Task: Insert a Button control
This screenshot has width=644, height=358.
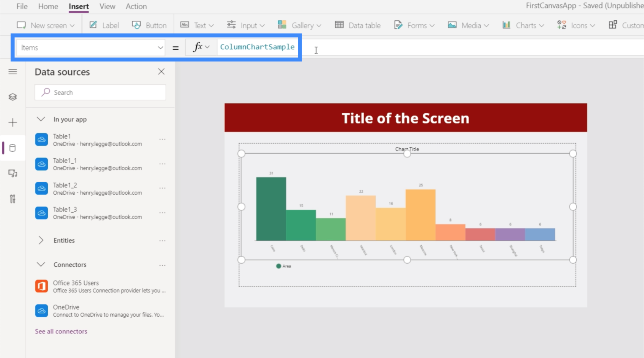Action: tap(149, 25)
